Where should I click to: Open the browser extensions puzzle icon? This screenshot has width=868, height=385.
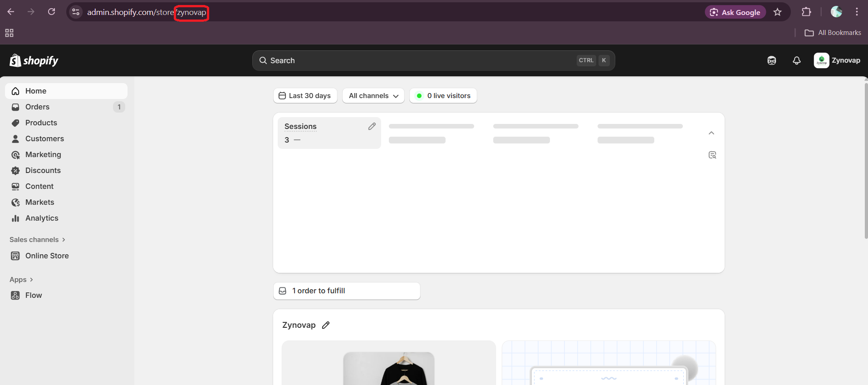coord(806,12)
